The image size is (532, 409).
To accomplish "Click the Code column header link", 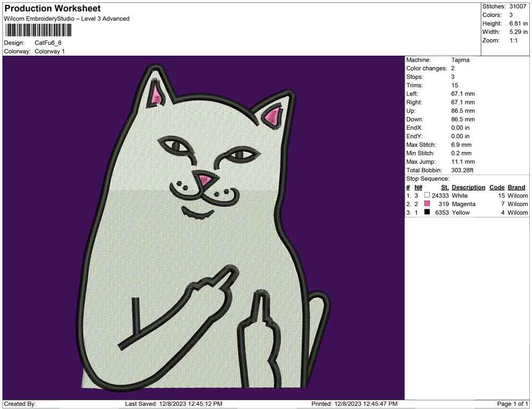I will click(497, 187).
